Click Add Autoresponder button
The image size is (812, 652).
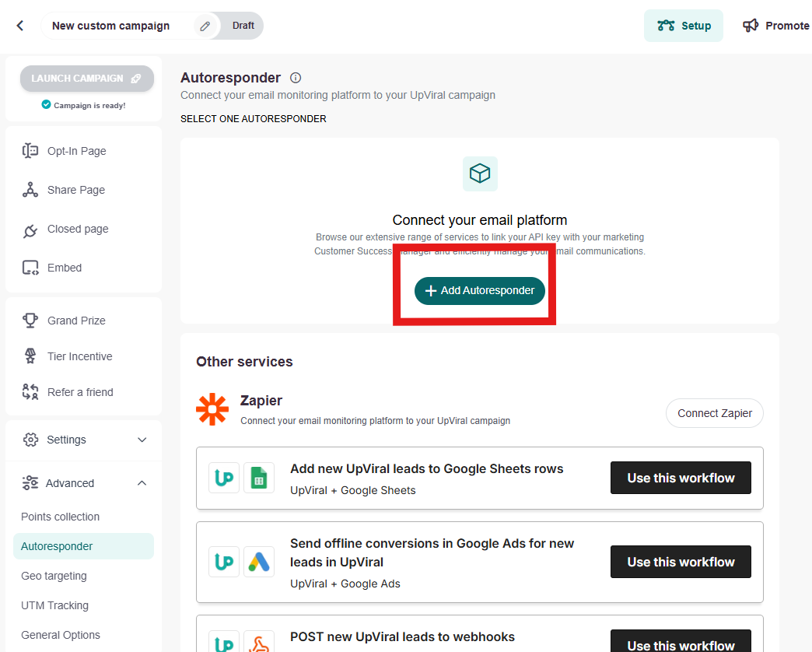pyautogui.click(x=480, y=290)
